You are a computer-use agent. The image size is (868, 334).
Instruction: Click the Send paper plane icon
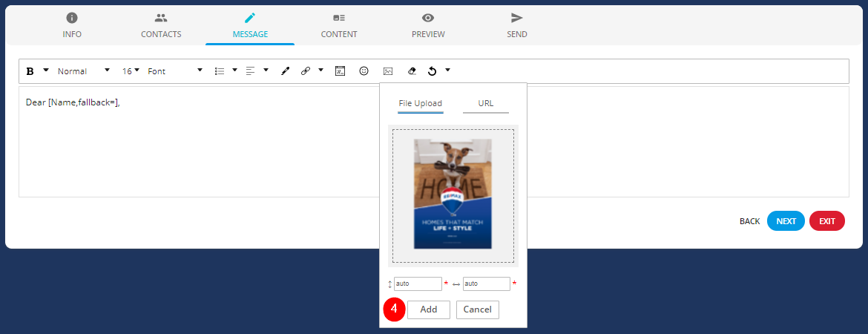pos(516,18)
